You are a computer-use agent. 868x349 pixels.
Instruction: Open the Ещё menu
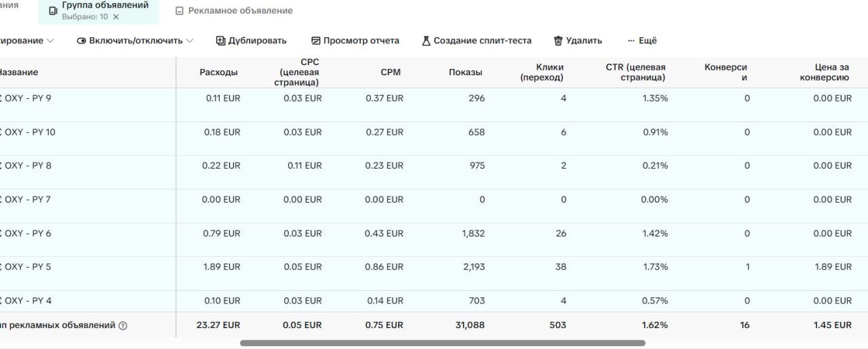[642, 41]
